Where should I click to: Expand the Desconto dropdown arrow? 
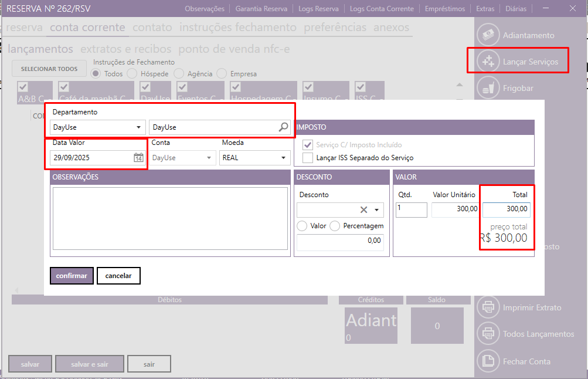[x=376, y=210]
